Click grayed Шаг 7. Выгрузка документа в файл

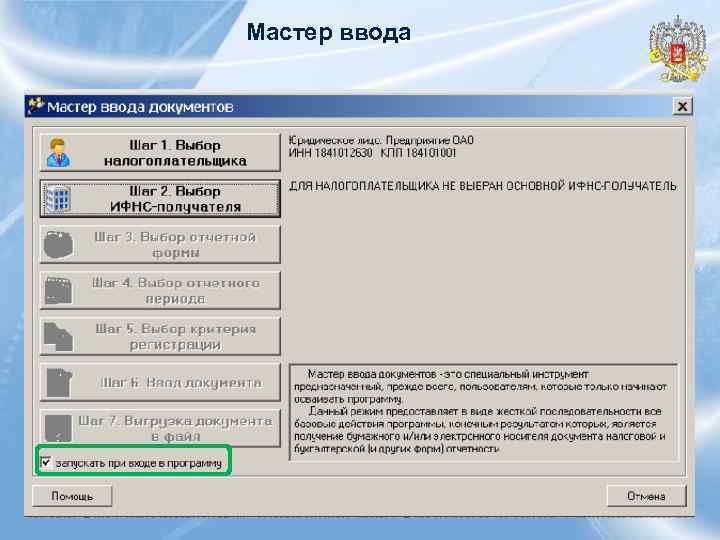pos(160,428)
